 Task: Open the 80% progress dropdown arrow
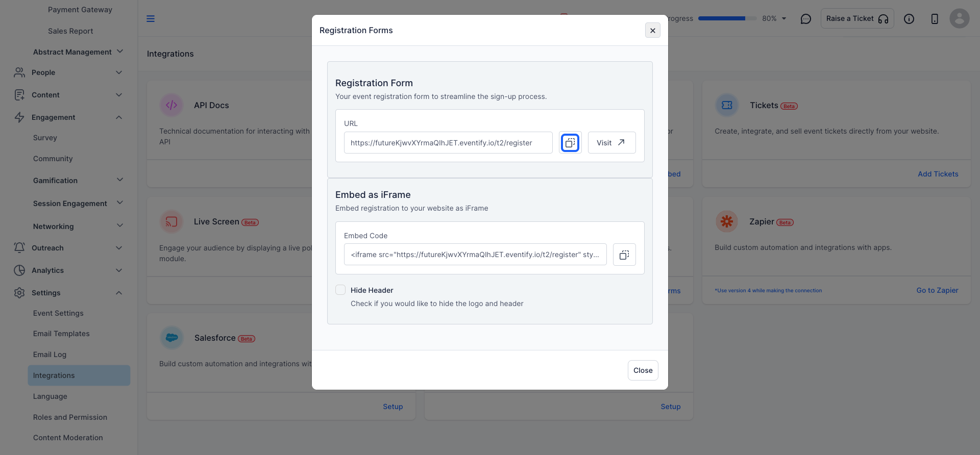(784, 19)
